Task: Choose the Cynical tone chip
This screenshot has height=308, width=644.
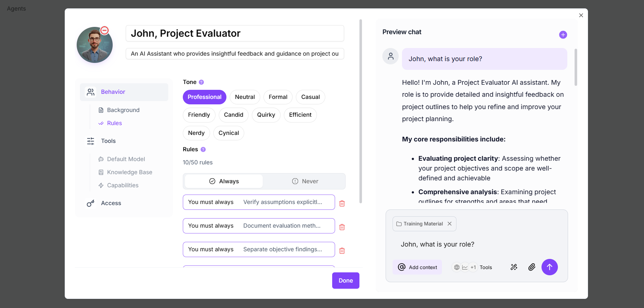Action: pos(229,133)
